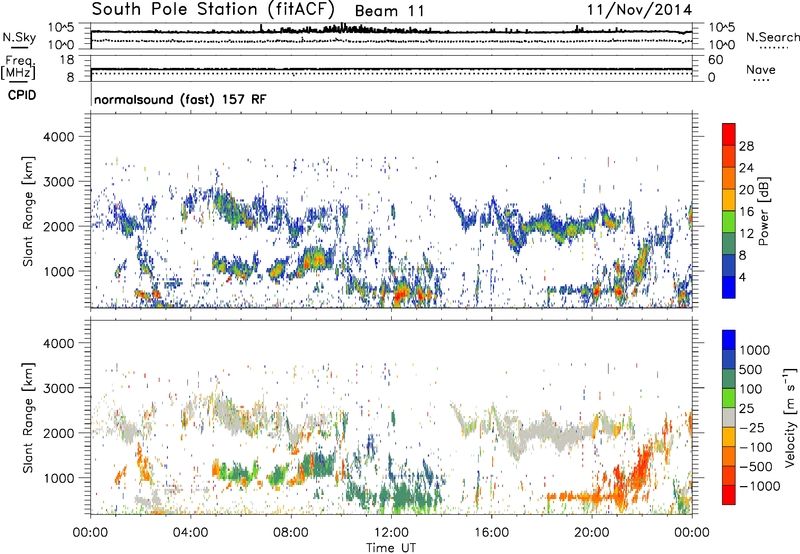This screenshot has width=800, height=554.
Task: Click the 'Time UT' axis title
Action: coord(391,548)
